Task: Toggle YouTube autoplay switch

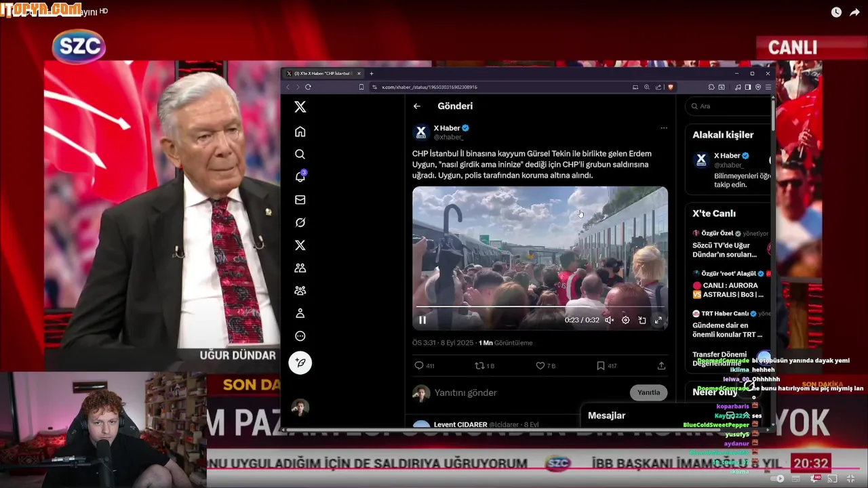Action: point(778,479)
